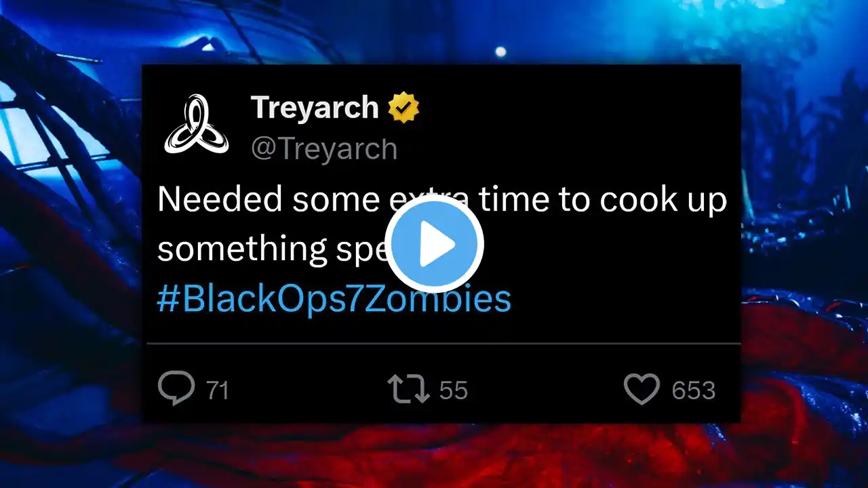The height and width of the screenshot is (488, 868).
Task: Click the gold verified badge beside Treyarch
Action: click(x=403, y=108)
